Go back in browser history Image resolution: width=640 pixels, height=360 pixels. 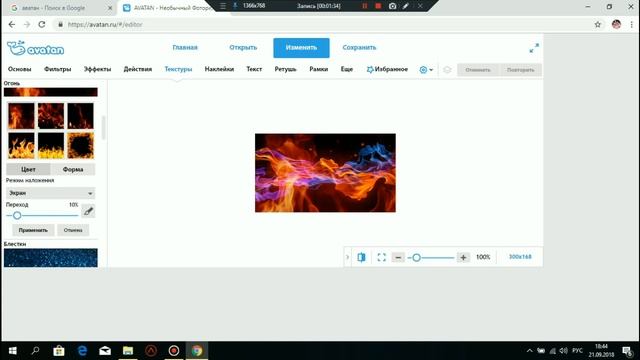click(x=11, y=24)
